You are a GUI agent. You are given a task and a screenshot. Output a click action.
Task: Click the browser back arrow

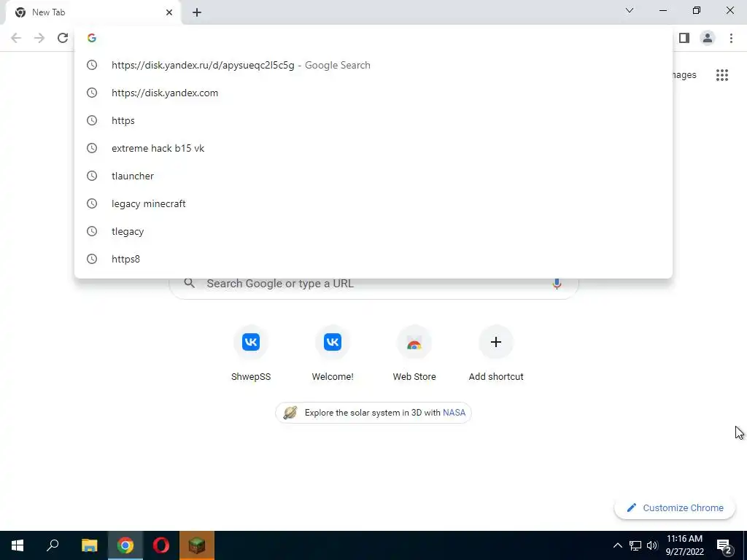coord(16,38)
